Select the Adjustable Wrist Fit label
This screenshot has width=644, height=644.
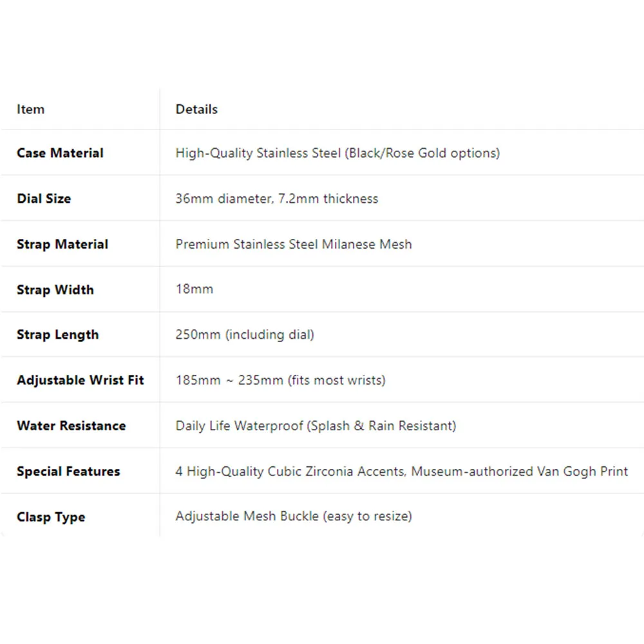pyautogui.click(x=80, y=381)
